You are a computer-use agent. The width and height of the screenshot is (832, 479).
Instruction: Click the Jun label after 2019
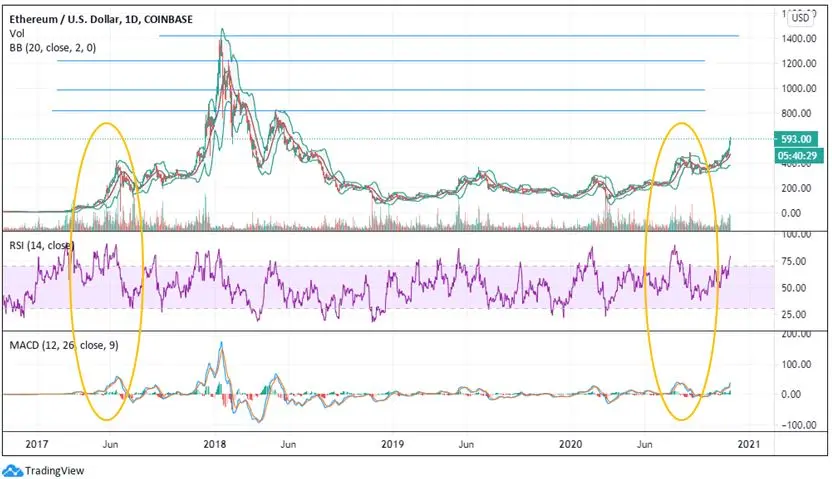(x=466, y=444)
